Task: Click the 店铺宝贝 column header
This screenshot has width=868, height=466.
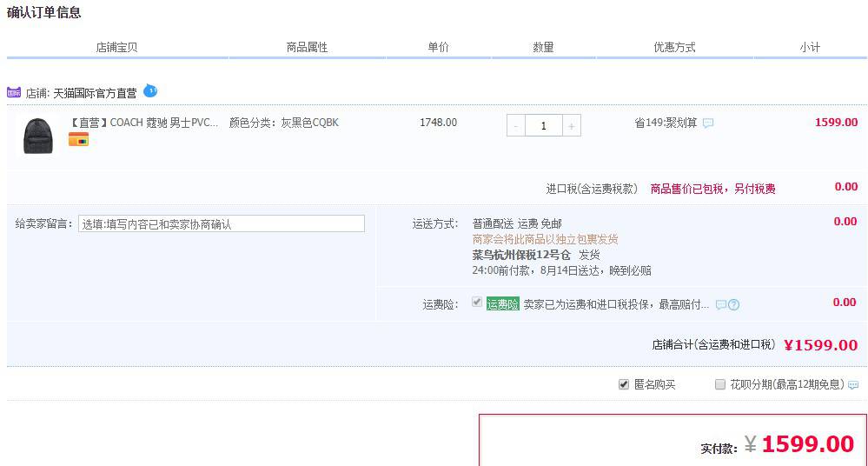Action: click(116, 47)
